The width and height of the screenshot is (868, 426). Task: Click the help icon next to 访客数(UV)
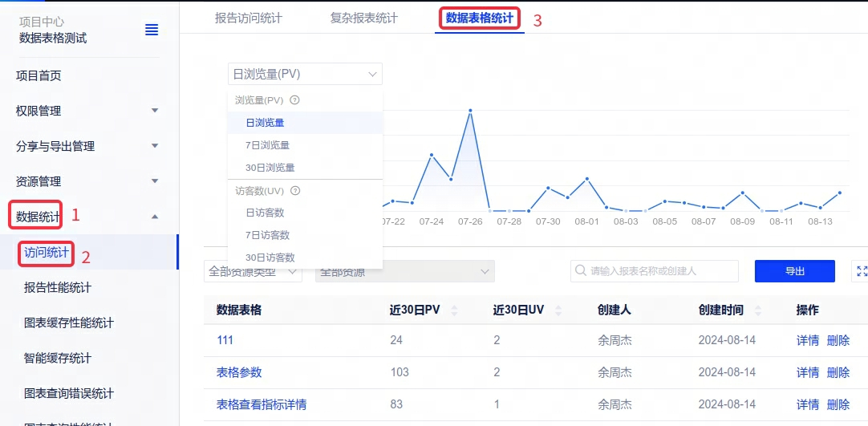coord(295,191)
